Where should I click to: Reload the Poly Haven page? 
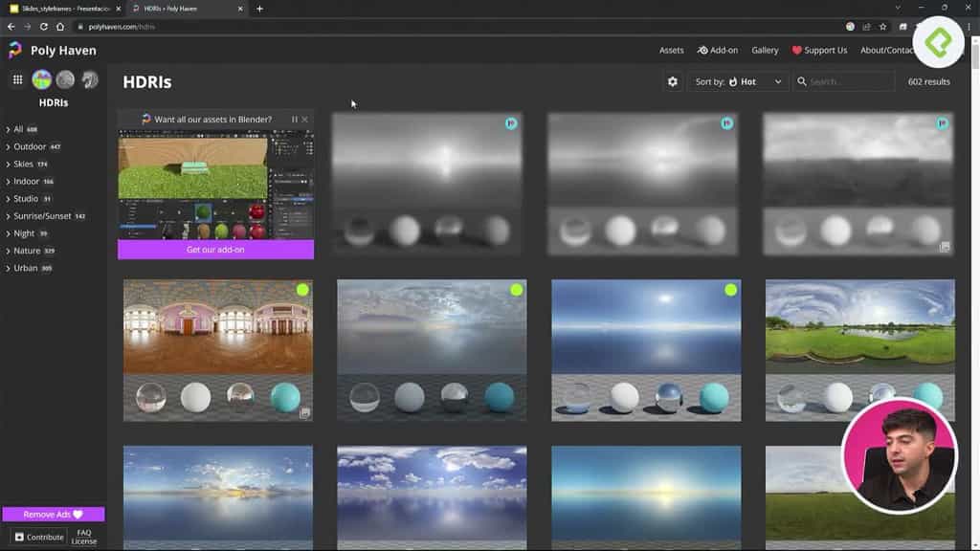44,27
